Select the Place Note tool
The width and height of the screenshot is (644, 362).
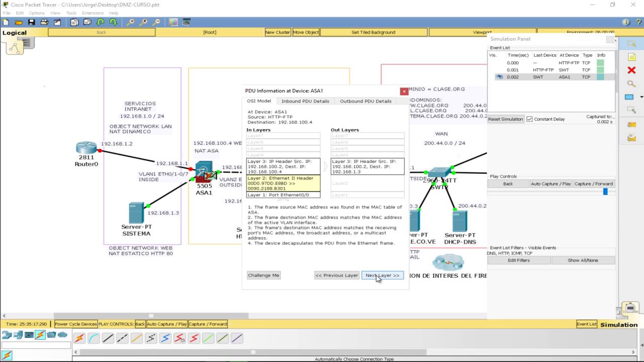pyautogui.click(x=631, y=57)
